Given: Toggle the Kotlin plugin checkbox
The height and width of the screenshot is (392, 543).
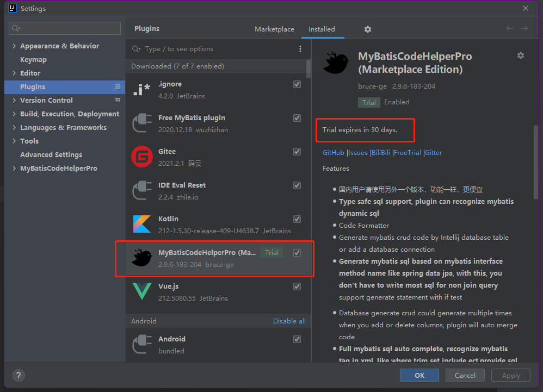Looking at the screenshot, I should point(297,219).
